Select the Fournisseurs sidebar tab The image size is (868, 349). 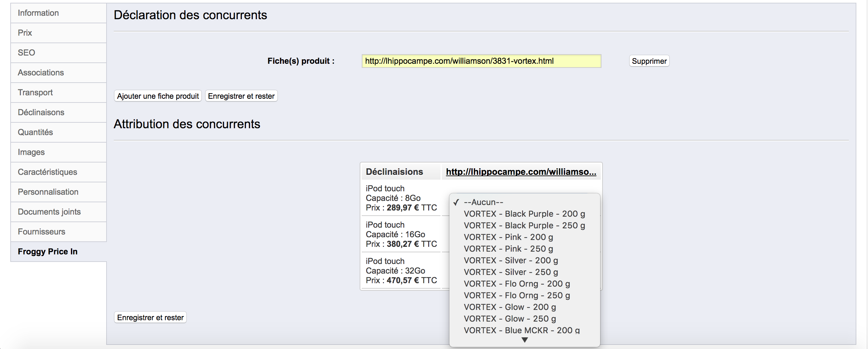pyautogui.click(x=59, y=232)
